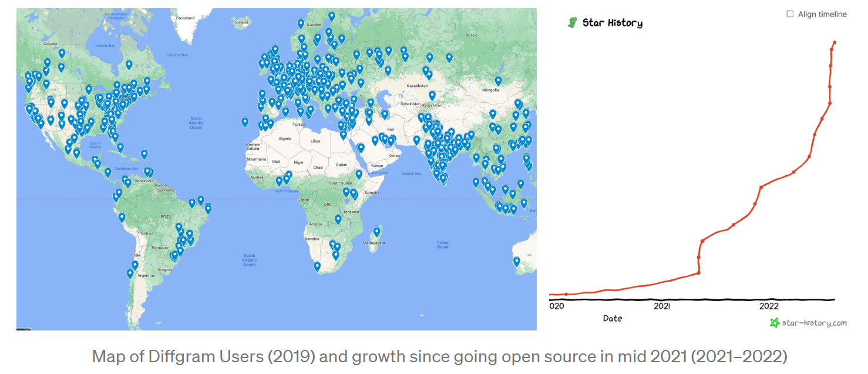Click the southernmost pin in South America
Screen dimensions: 868x374
coord(130,273)
